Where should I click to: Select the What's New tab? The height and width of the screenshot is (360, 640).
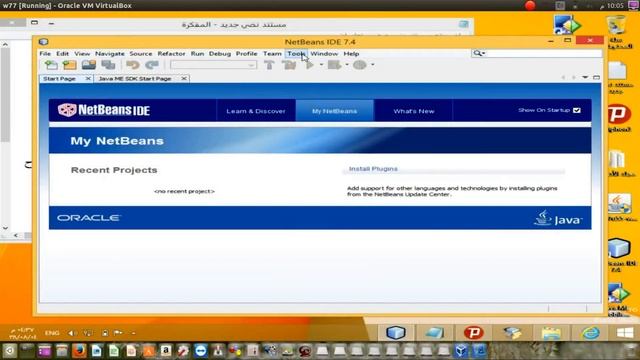coord(413,111)
